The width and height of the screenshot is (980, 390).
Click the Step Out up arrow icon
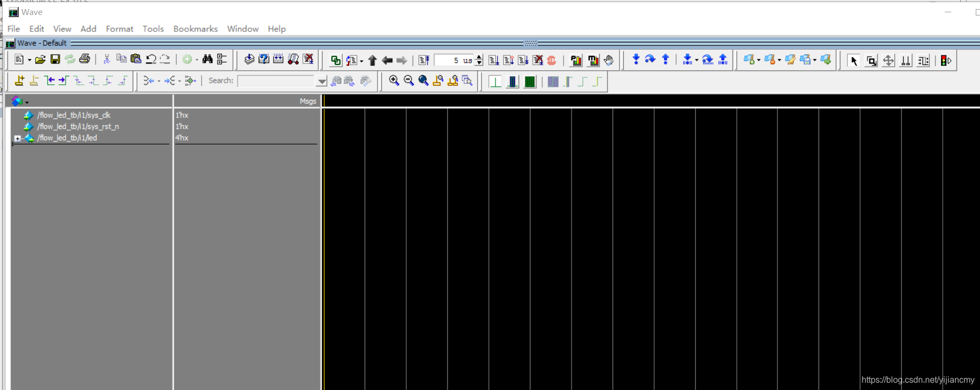[x=665, y=59]
